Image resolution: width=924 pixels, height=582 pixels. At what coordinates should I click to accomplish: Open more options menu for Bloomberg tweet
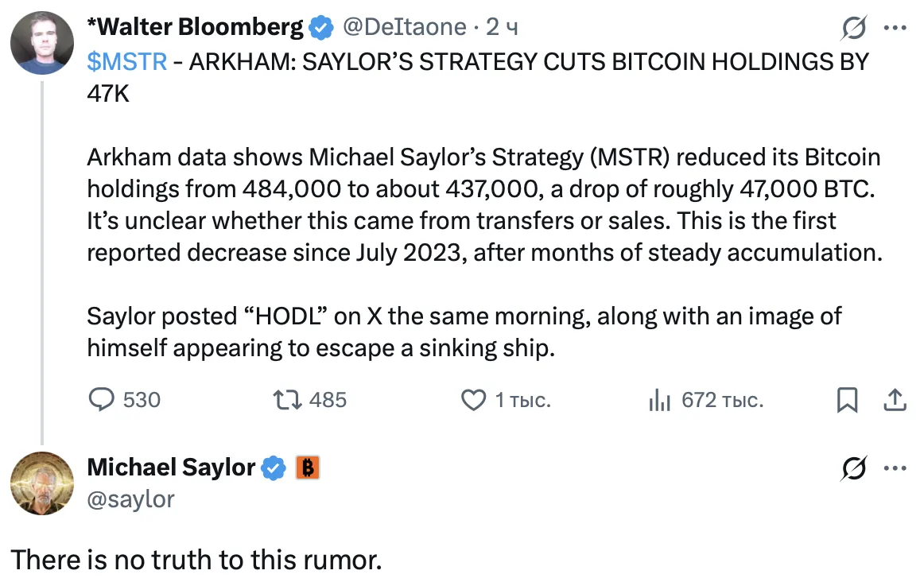click(895, 29)
